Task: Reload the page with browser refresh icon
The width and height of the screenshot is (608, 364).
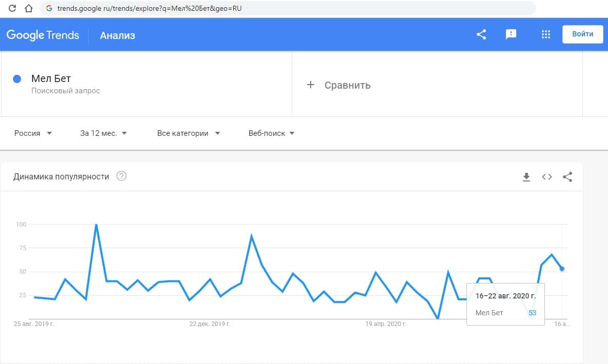Action: coord(13,8)
